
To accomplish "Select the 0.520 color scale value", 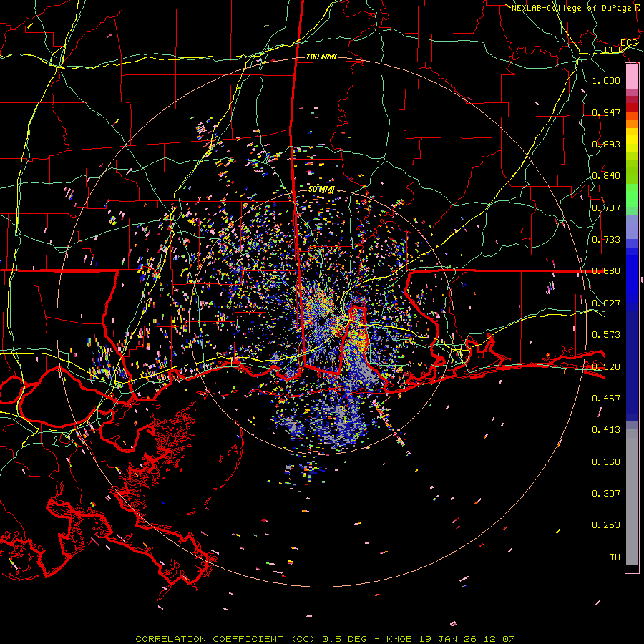I will pos(606,366).
